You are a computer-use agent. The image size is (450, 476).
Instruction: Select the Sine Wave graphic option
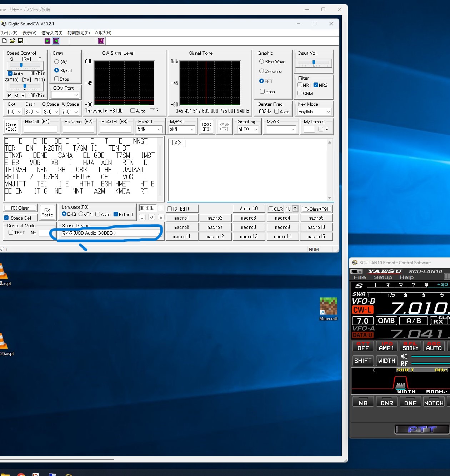[x=262, y=61]
